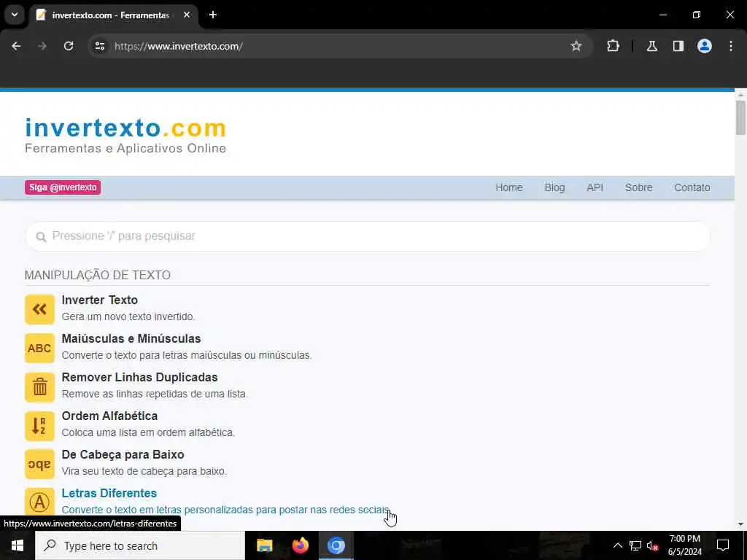Open the De Cabeça para Baixo link
Viewport: 747px width, 560px height.
(123, 454)
